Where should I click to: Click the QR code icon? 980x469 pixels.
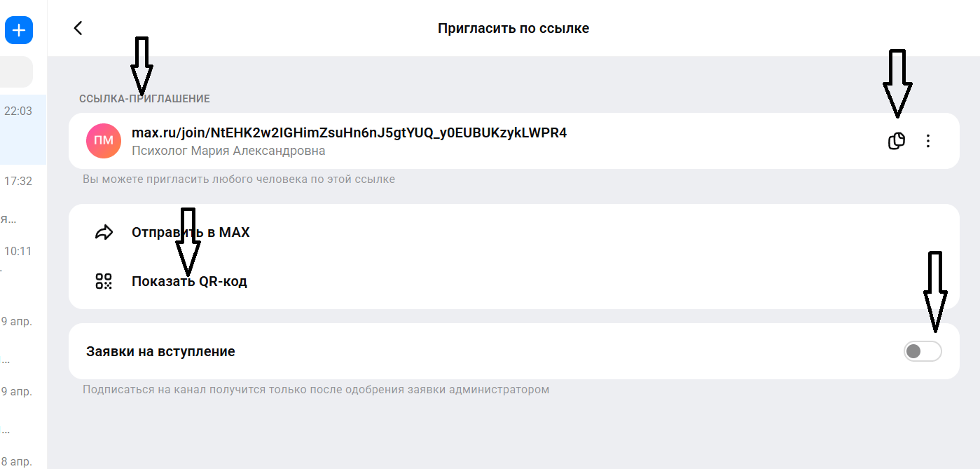coord(104,281)
